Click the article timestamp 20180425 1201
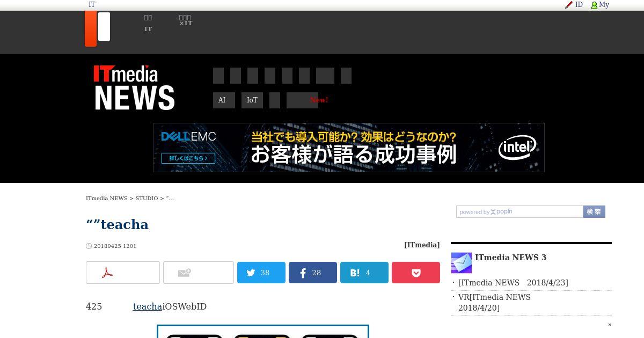This screenshot has width=644, height=338. click(115, 246)
